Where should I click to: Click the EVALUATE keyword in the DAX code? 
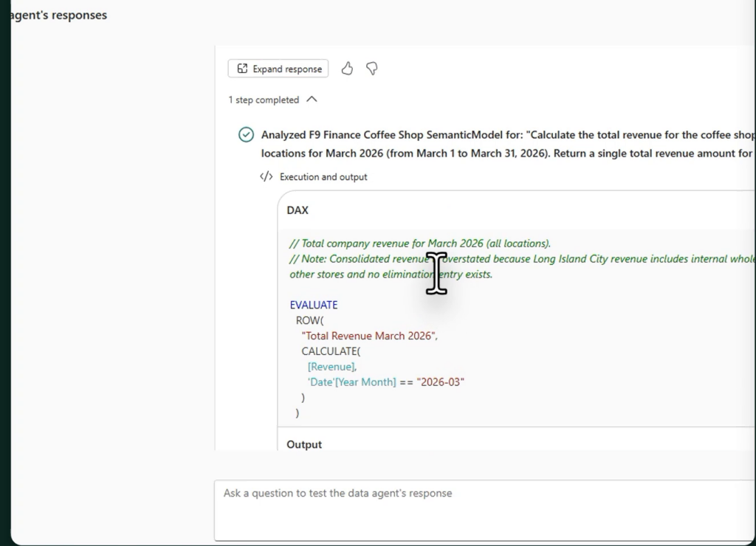pyautogui.click(x=314, y=305)
